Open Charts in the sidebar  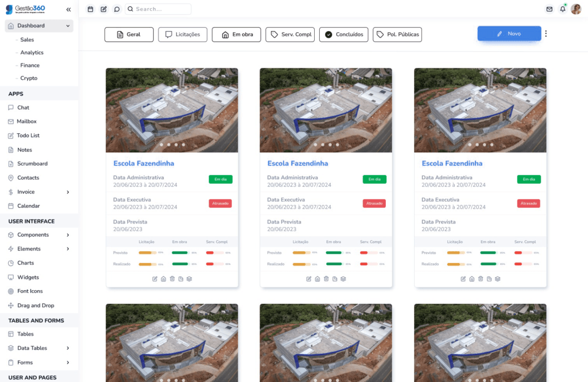coord(25,263)
